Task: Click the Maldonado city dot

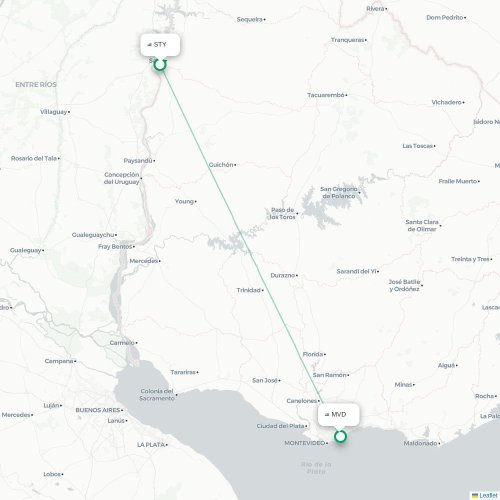Action: (x=439, y=444)
